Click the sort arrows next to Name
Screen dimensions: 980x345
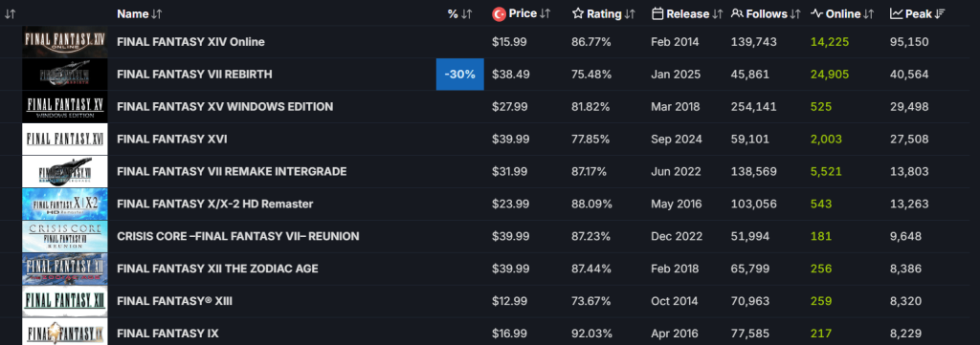click(157, 13)
